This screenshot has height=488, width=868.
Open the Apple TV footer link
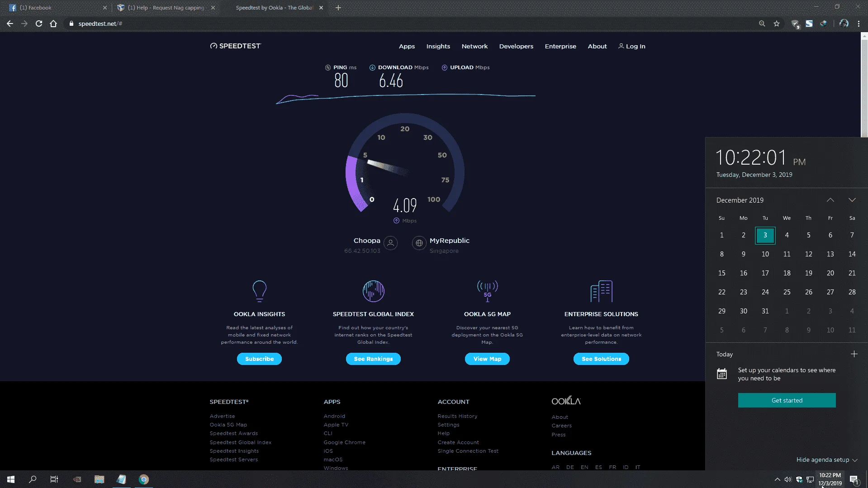(336, 425)
